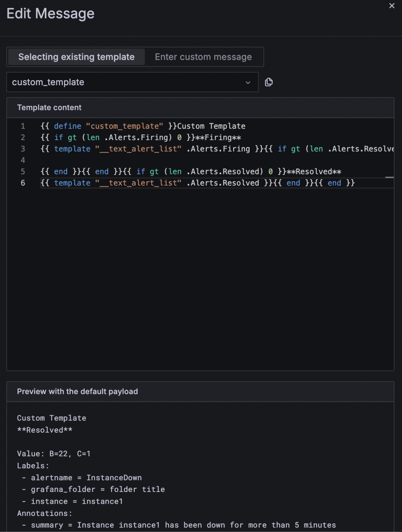The image size is (402, 532).
Task: Click the "alertname = InstanceDown" preview line
Action: pos(86,478)
